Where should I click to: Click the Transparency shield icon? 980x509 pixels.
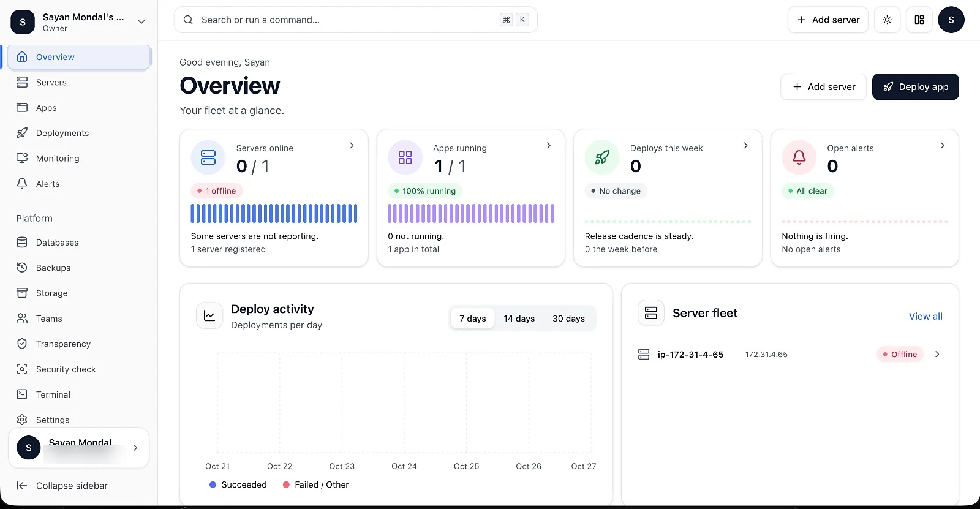(22, 344)
